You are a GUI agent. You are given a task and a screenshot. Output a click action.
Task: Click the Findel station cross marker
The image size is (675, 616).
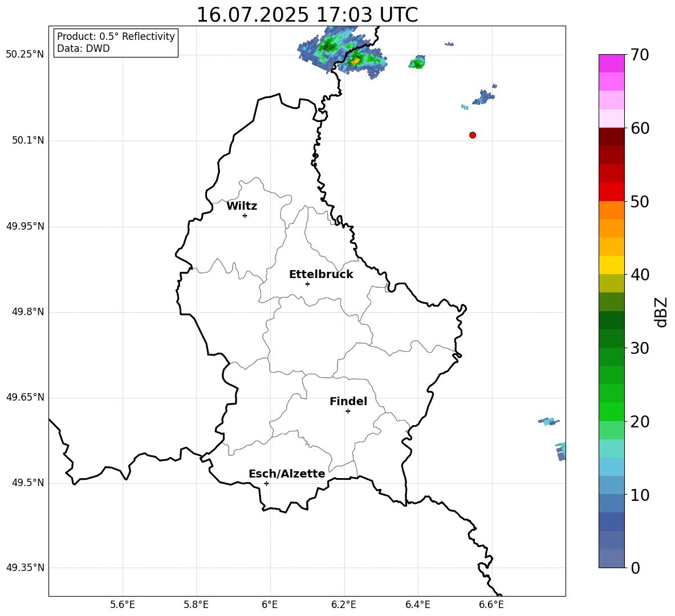[x=348, y=411]
